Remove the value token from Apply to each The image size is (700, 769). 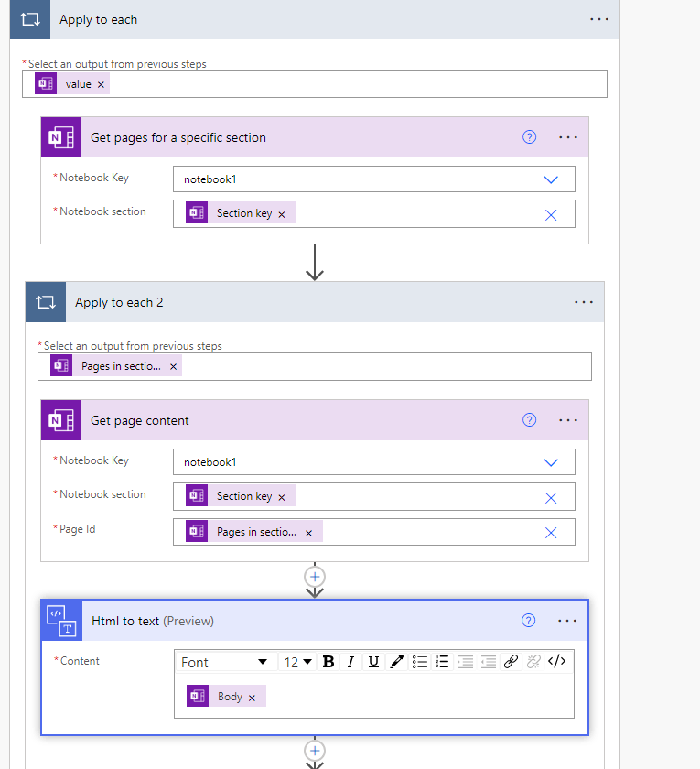pos(100,83)
